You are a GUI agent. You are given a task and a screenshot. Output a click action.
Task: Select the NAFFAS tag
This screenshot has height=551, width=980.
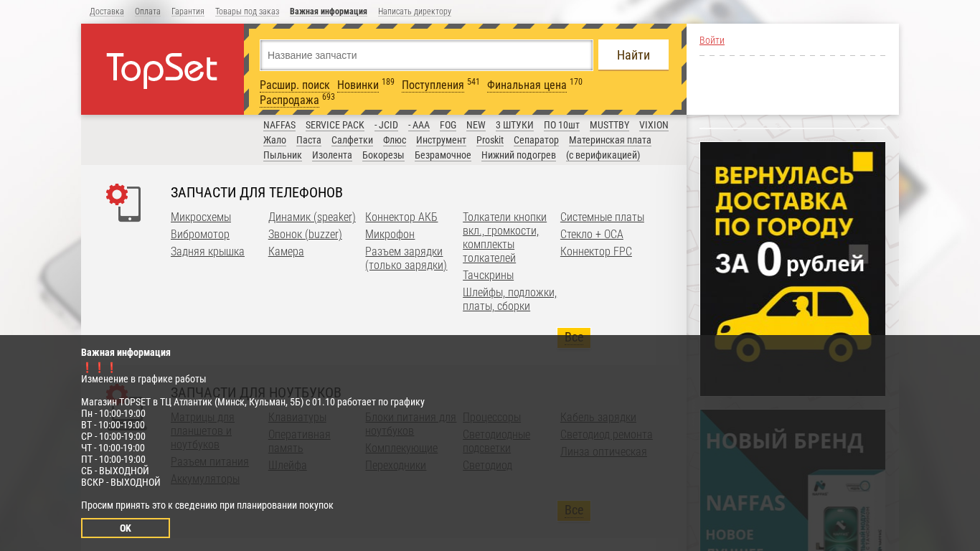[x=279, y=125]
